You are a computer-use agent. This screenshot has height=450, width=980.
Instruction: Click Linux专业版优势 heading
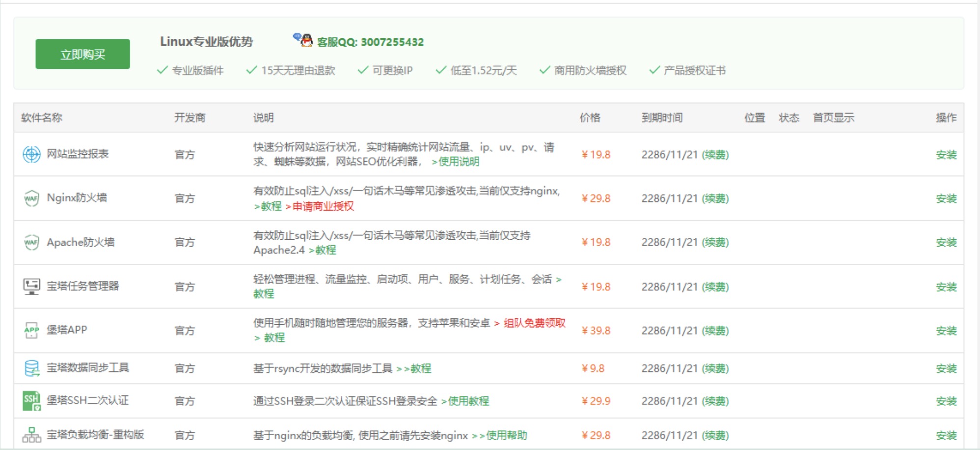click(x=206, y=42)
